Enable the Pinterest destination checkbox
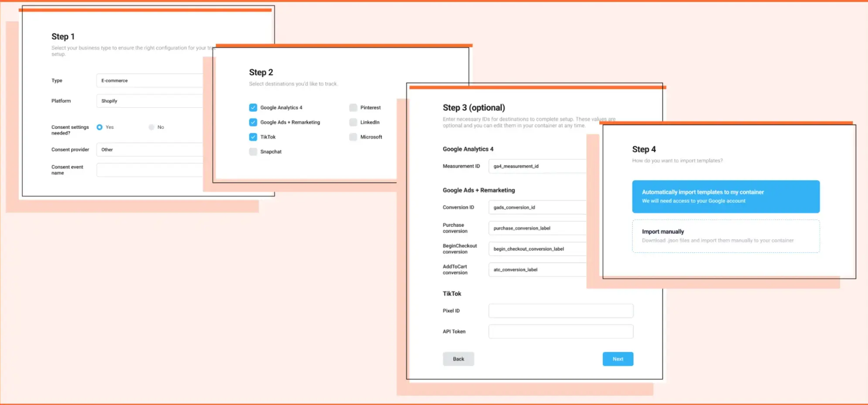The width and height of the screenshot is (868, 405). point(353,107)
